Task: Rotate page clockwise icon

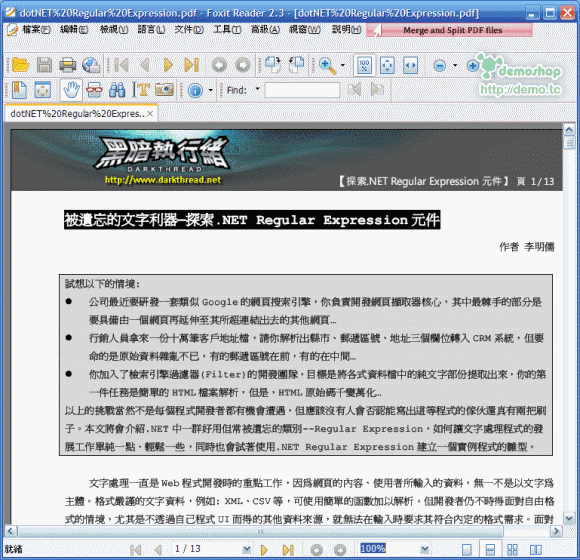Action: [x=273, y=64]
